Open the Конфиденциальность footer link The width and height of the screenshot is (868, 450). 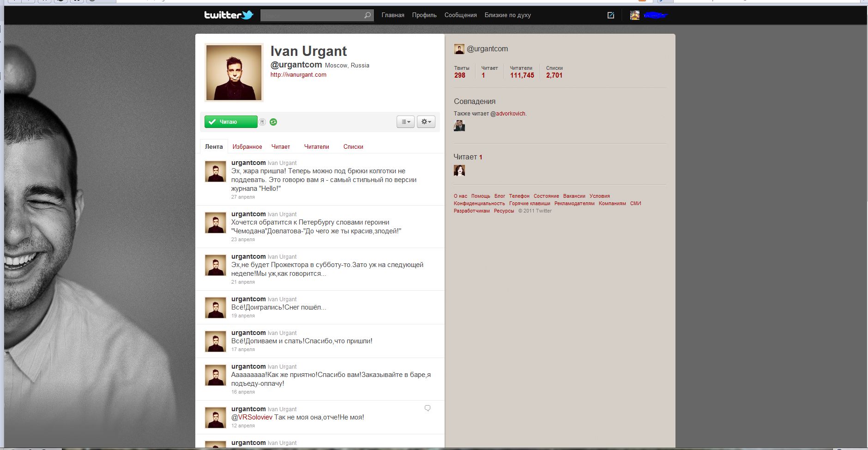[x=479, y=203]
